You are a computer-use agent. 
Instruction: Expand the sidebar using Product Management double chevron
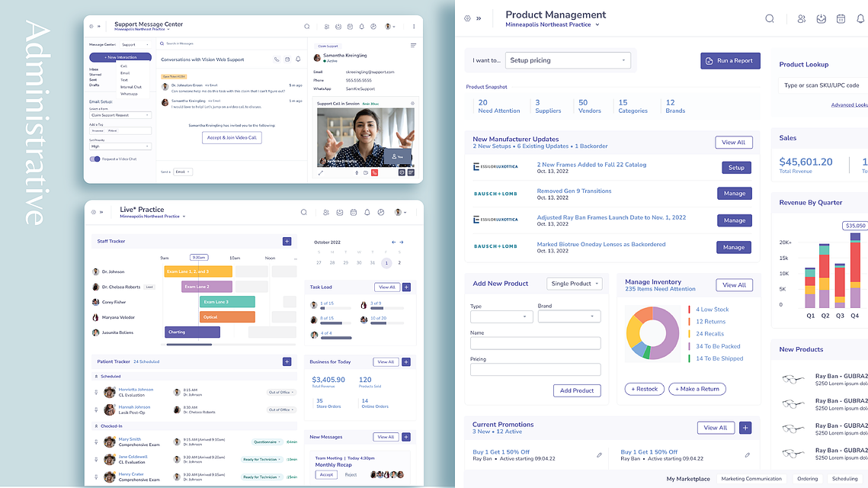tap(479, 18)
